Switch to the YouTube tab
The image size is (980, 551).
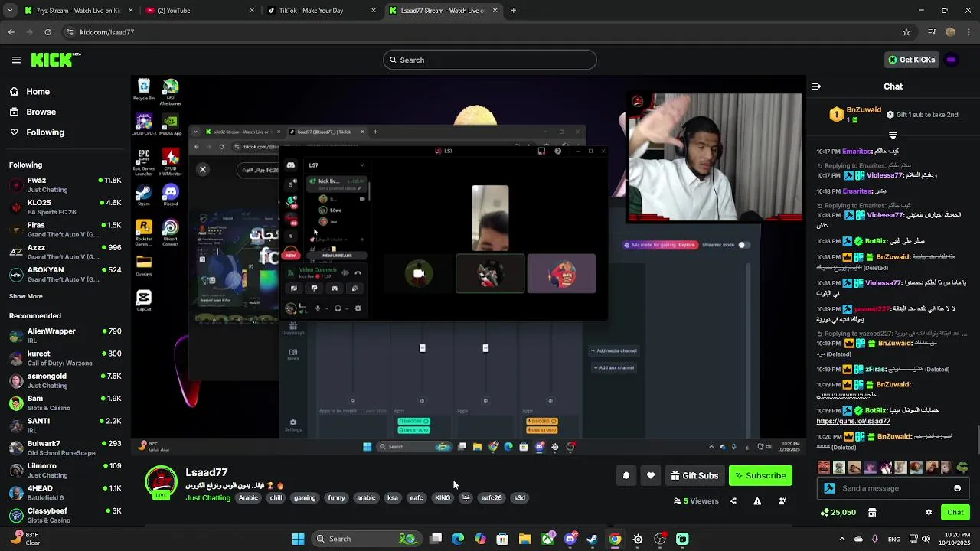click(x=199, y=11)
